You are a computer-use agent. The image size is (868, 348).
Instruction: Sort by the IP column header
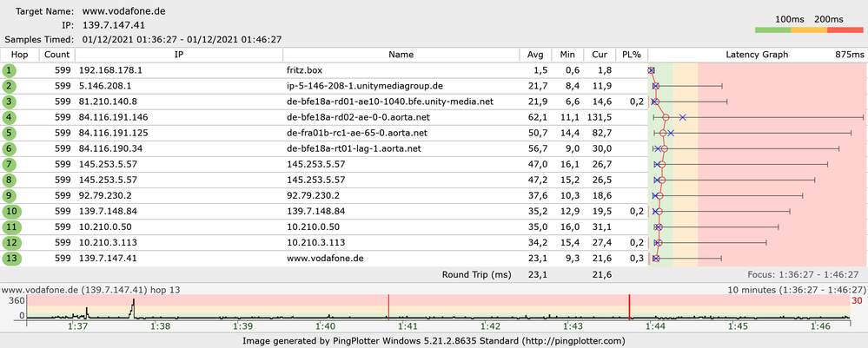tap(179, 55)
